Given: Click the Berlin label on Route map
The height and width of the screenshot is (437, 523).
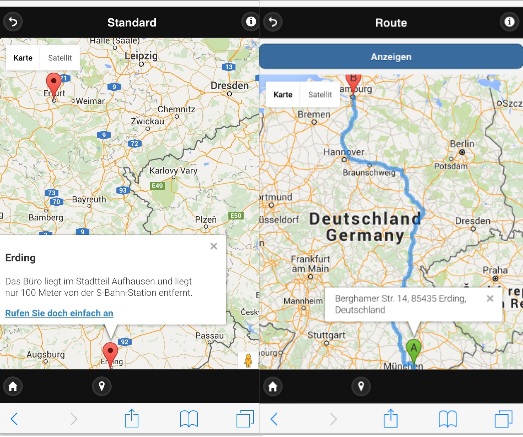Looking at the screenshot, I should (x=462, y=144).
